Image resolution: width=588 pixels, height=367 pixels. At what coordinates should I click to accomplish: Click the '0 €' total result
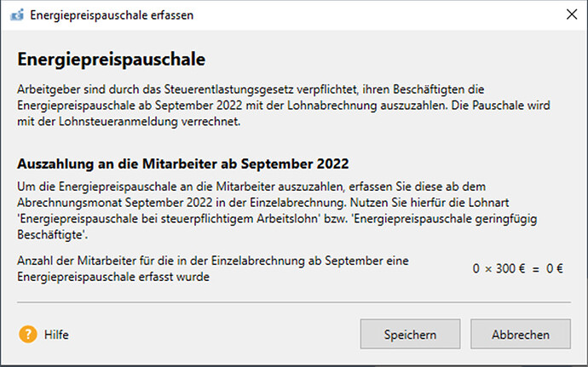[x=555, y=269]
